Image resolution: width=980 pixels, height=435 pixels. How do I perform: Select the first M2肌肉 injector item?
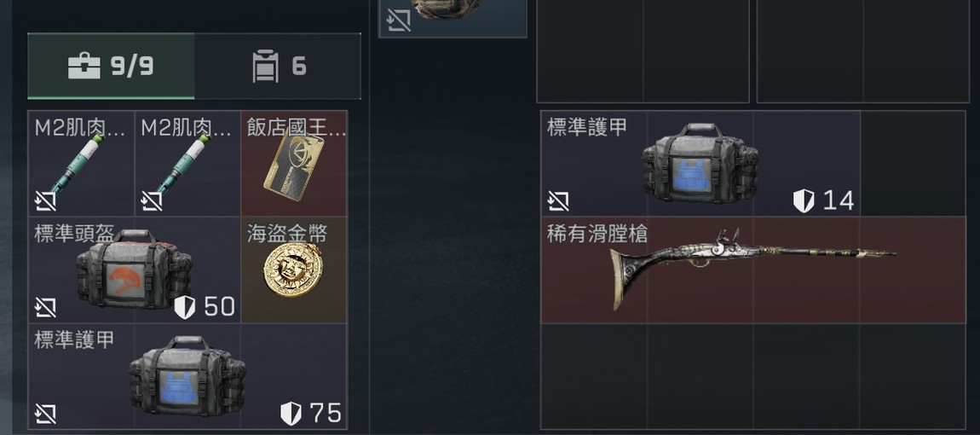click(81, 164)
